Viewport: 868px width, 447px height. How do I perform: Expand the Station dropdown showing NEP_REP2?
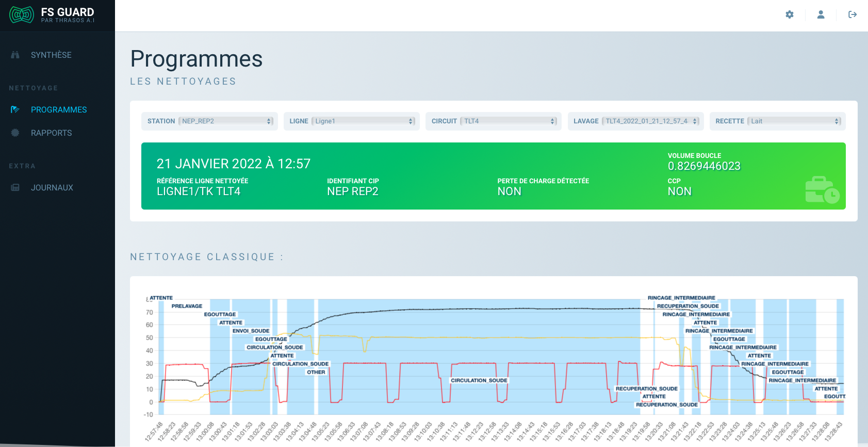225,121
